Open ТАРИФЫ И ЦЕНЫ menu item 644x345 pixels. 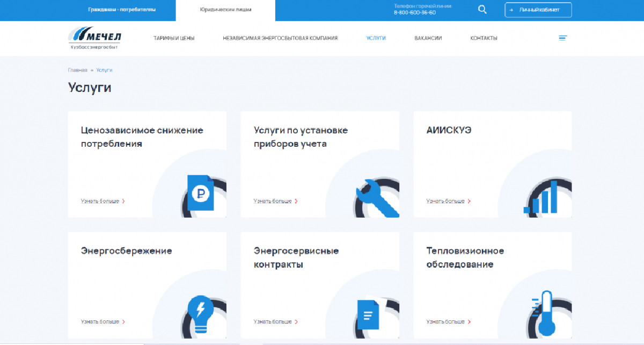tap(174, 38)
